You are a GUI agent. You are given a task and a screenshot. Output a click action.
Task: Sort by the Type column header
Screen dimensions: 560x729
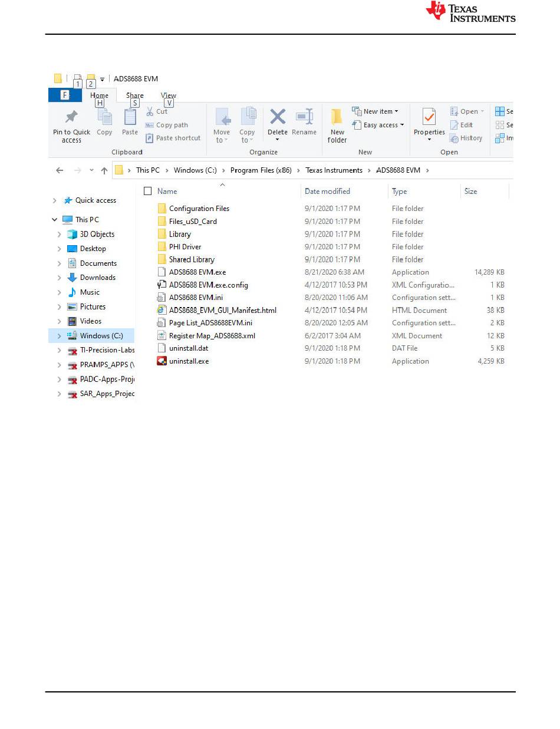pyautogui.click(x=399, y=192)
